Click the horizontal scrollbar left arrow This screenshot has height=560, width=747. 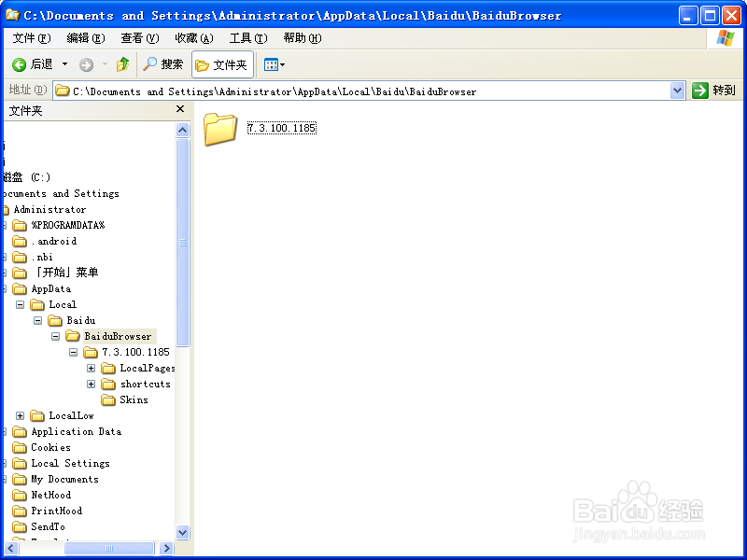pos(11,549)
